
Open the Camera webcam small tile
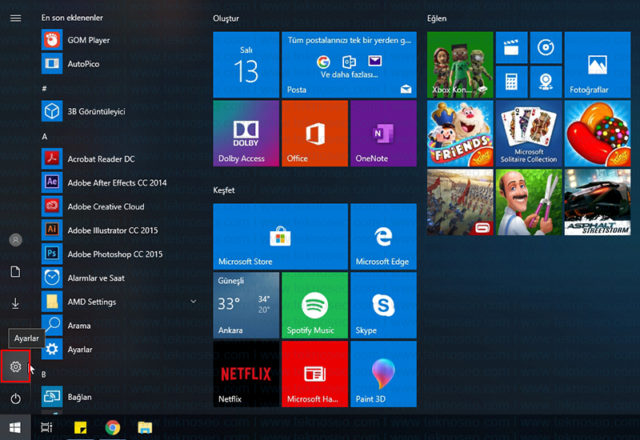[x=546, y=82]
